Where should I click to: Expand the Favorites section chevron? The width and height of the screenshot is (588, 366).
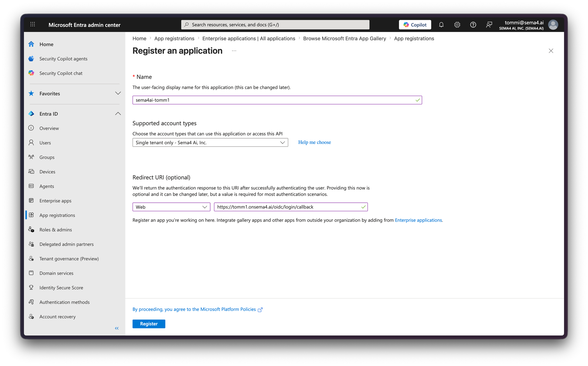click(x=118, y=93)
